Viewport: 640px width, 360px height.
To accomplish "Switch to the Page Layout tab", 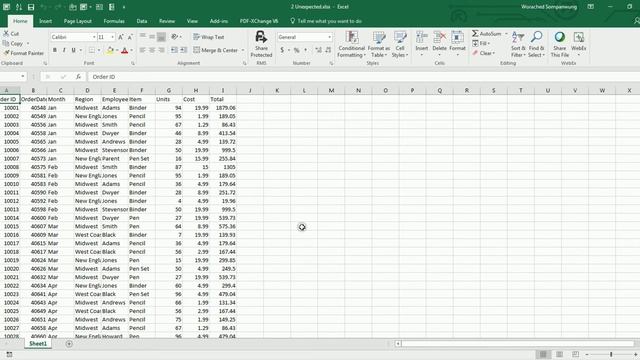I will [x=78, y=21].
